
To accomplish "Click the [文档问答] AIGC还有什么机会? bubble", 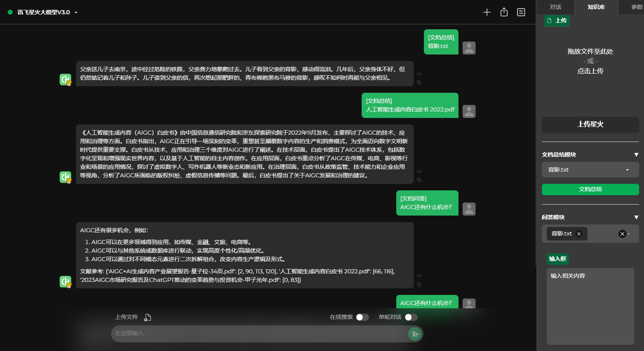I will point(427,203).
